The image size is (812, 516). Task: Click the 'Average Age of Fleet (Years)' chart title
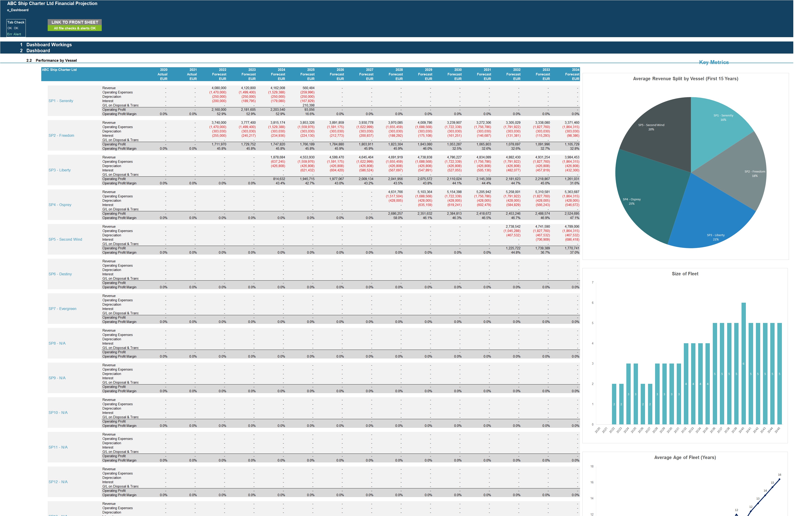684,458
